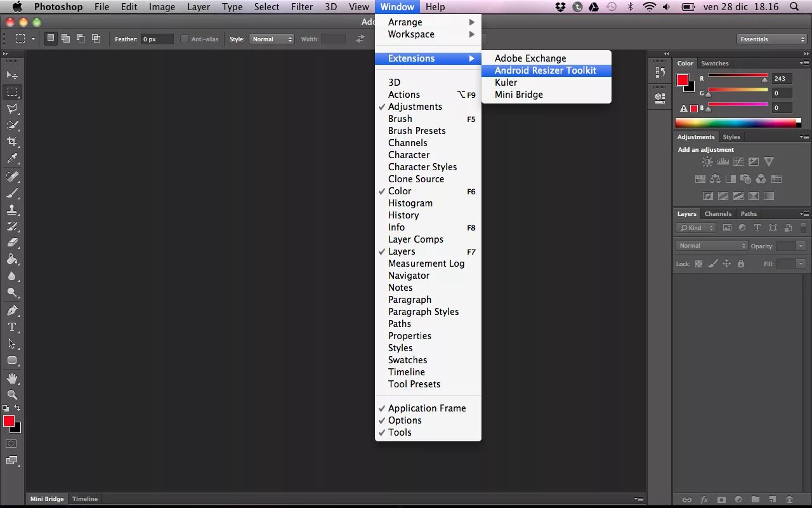Select the Blur tool
The image size is (812, 508).
tap(12, 276)
